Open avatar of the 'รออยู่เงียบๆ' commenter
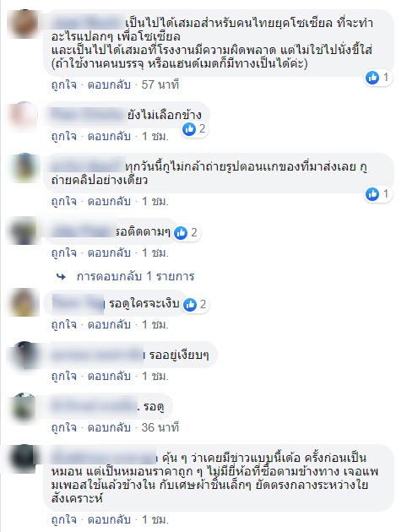407x532 pixels. [x=23, y=355]
